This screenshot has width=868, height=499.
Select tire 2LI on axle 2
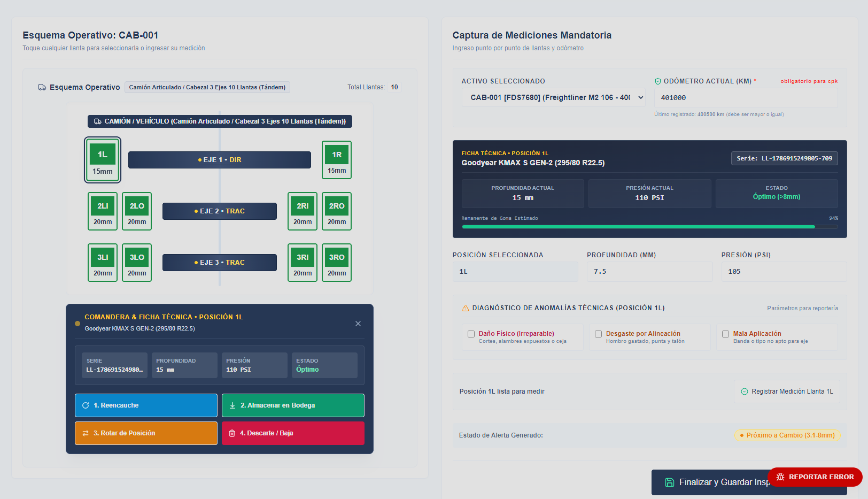pyautogui.click(x=103, y=211)
